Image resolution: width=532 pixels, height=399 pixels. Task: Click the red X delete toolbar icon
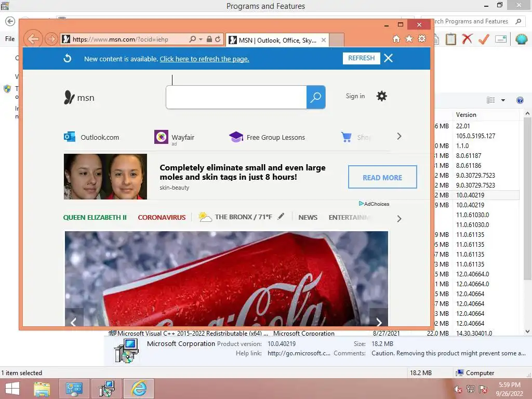pyautogui.click(x=467, y=39)
